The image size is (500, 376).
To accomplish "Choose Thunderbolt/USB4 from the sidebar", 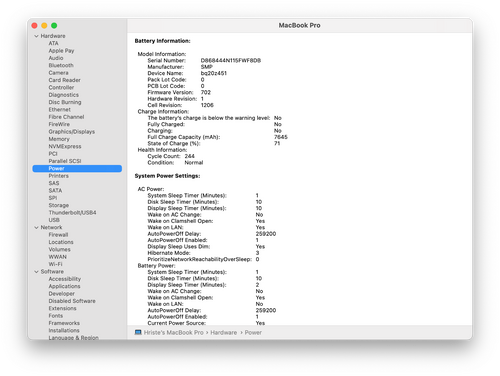I will (72, 213).
